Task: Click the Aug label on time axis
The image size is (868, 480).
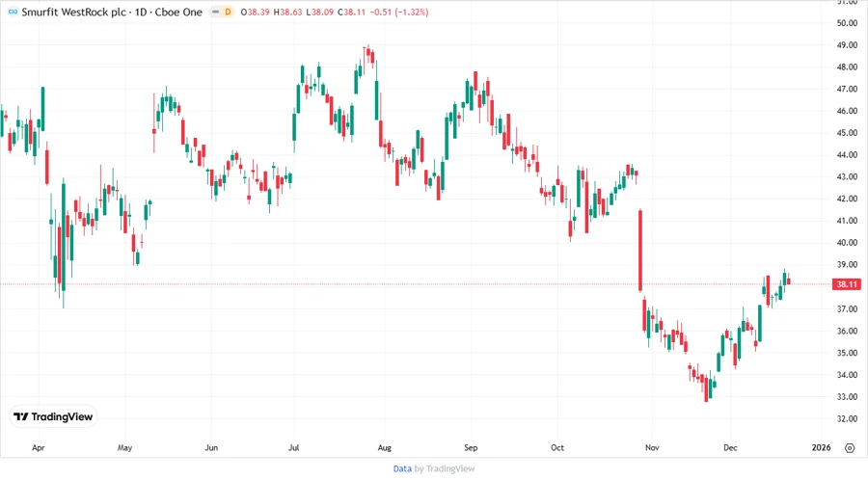Action: click(x=384, y=447)
